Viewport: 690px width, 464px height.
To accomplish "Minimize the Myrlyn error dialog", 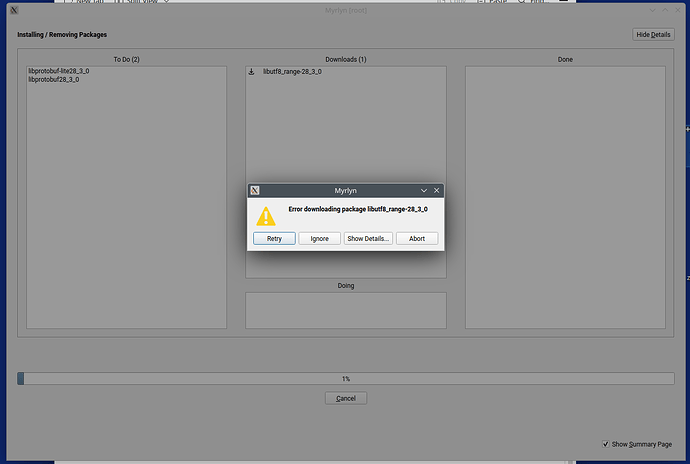I will point(424,190).
